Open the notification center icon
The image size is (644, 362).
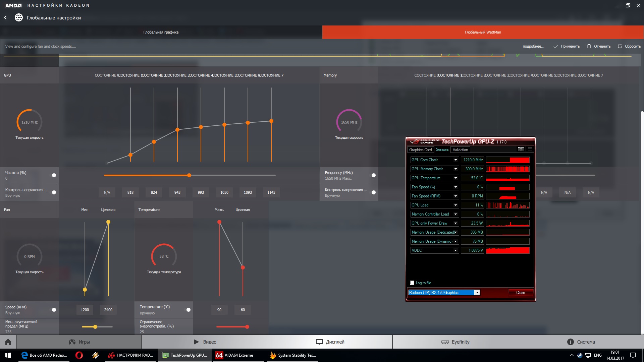point(633,355)
